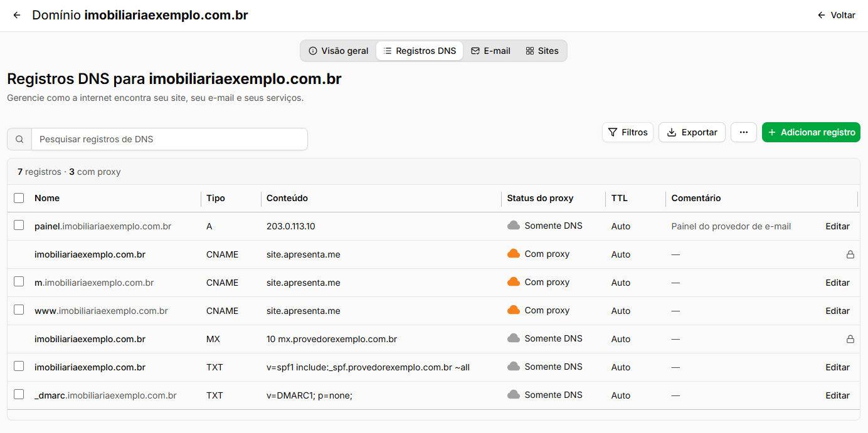The width and height of the screenshot is (868, 433).
Task: Check the m.imobiliariaexemplo.com.br record checkbox
Action: [x=19, y=281]
